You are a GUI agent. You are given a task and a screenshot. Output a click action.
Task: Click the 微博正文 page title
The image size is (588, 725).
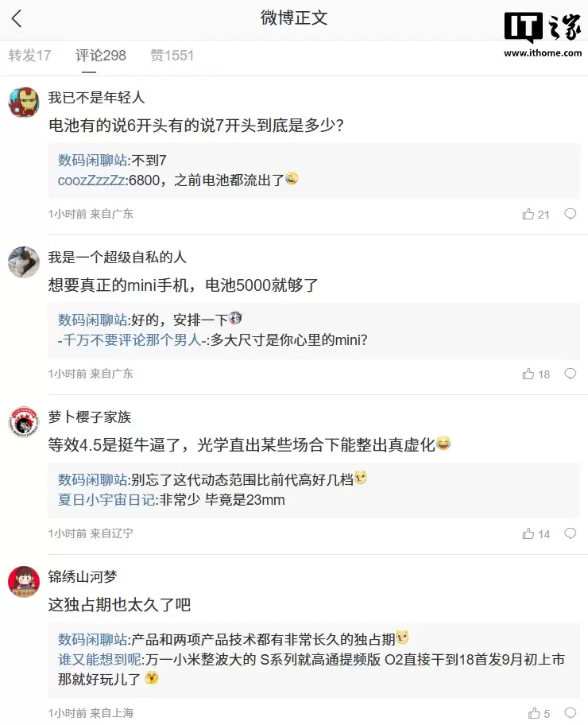pos(294,18)
